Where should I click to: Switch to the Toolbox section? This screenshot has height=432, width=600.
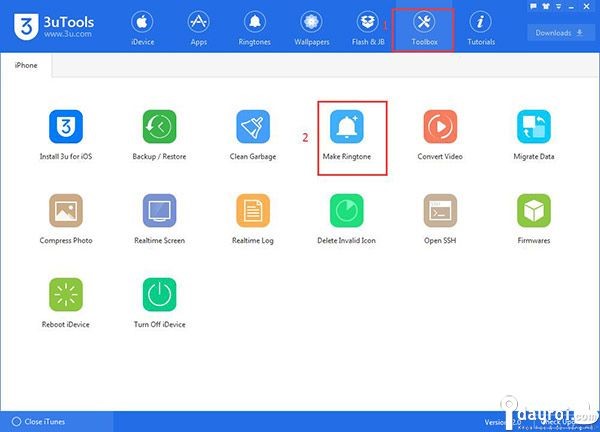(x=423, y=29)
